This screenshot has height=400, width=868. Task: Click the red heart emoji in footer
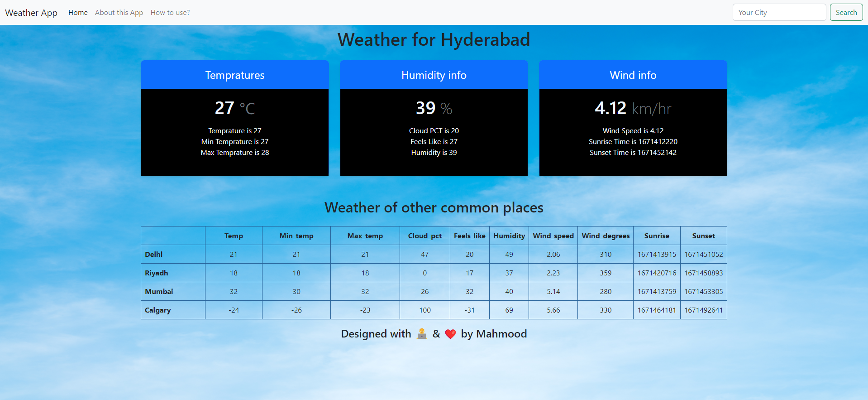(x=450, y=334)
